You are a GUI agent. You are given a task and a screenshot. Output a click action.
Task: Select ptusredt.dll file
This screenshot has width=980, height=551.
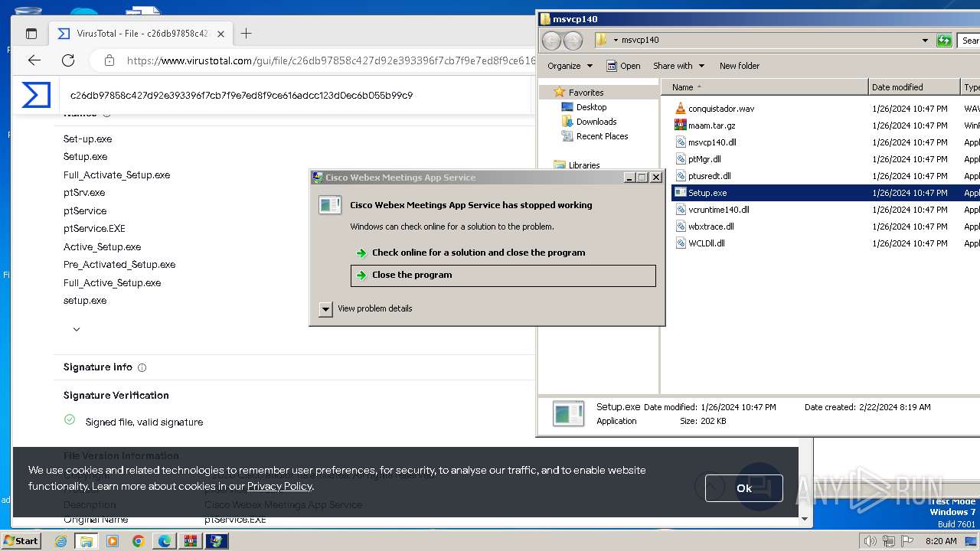point(710,176)
